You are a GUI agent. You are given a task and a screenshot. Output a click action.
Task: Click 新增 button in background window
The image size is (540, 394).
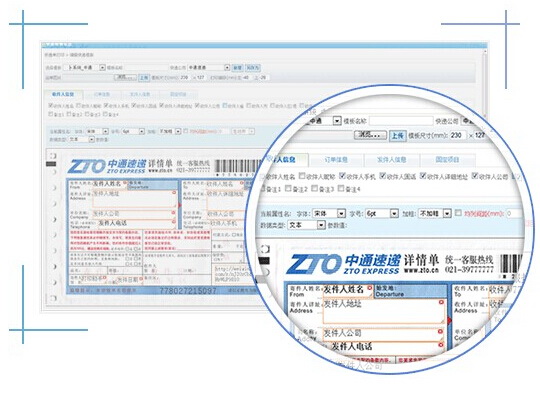click(237, 68)
